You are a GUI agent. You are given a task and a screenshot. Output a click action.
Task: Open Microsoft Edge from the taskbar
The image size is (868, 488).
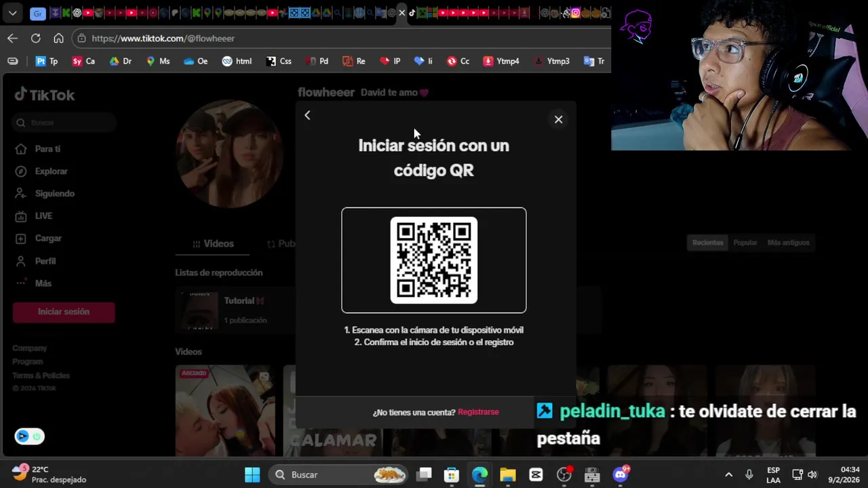(479, 475)
